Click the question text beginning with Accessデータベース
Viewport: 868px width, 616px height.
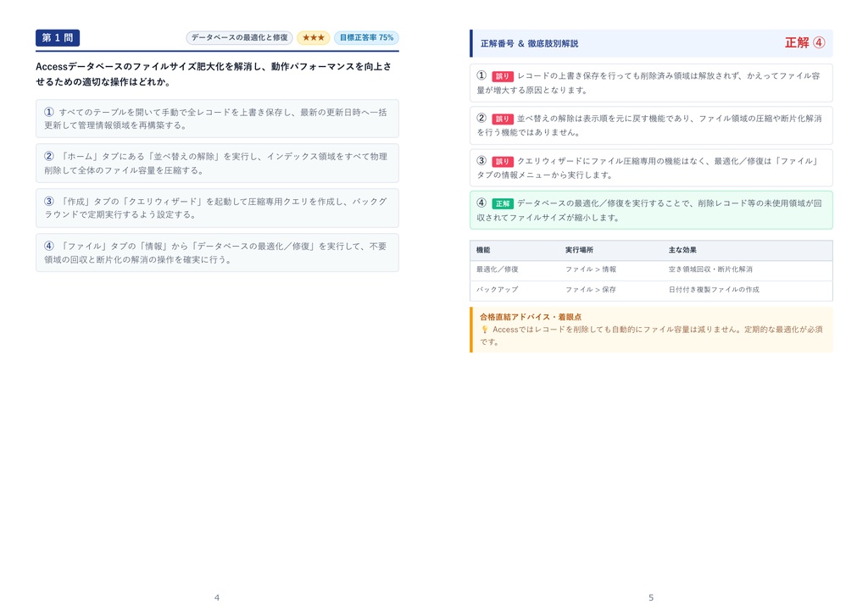pos(214,75)
